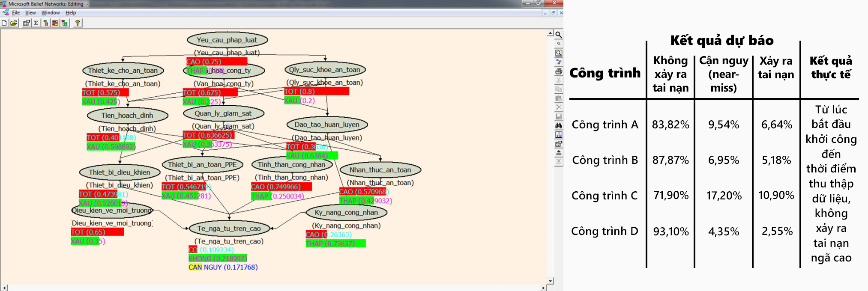This screenshot has height=291, width=868.
Task: Click the binoculars find icon
Action: tap(559, 126)
